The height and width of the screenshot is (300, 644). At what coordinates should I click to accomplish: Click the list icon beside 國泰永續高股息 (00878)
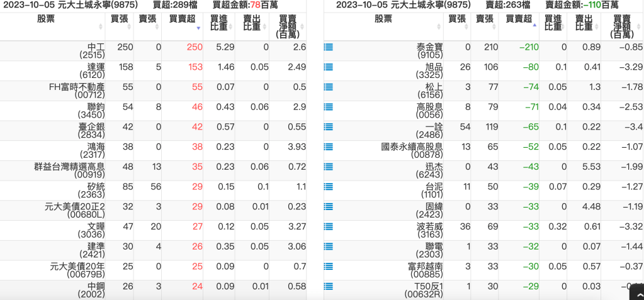(328, 147)
